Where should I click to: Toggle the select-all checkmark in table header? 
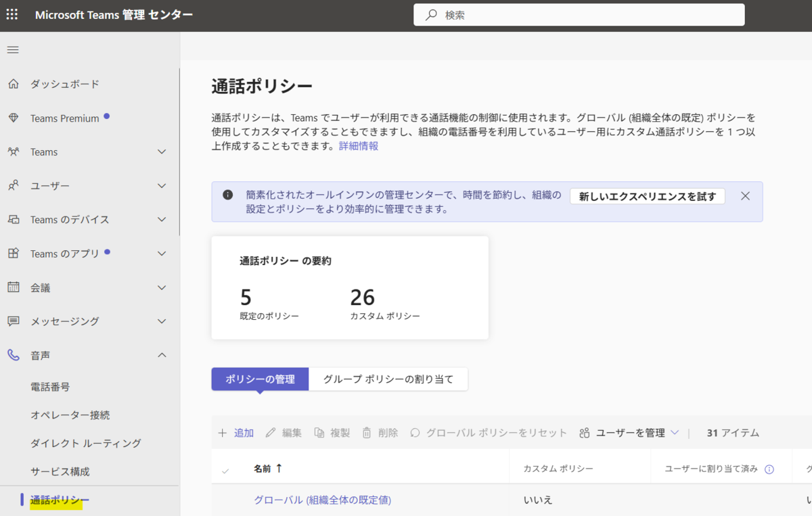225,470
